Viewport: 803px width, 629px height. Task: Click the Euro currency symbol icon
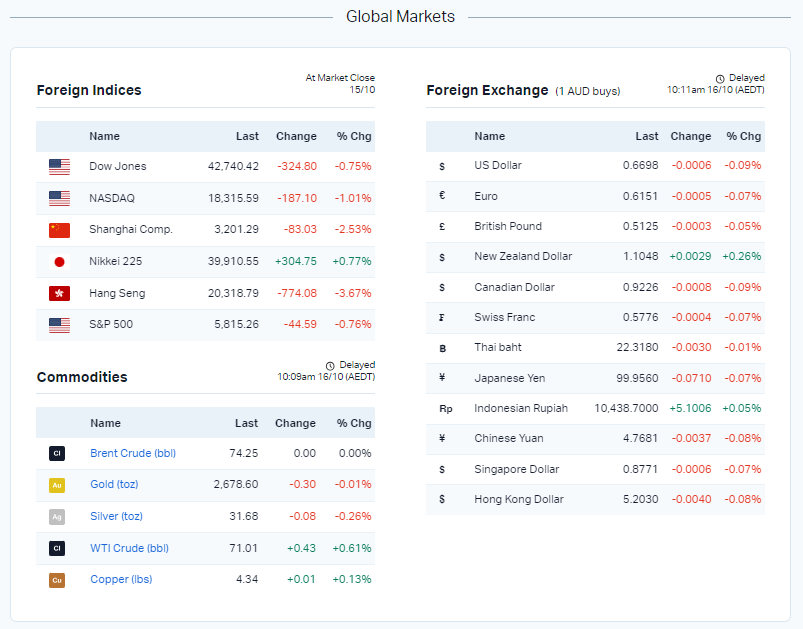pyautogui.click(x=442, y=196)
